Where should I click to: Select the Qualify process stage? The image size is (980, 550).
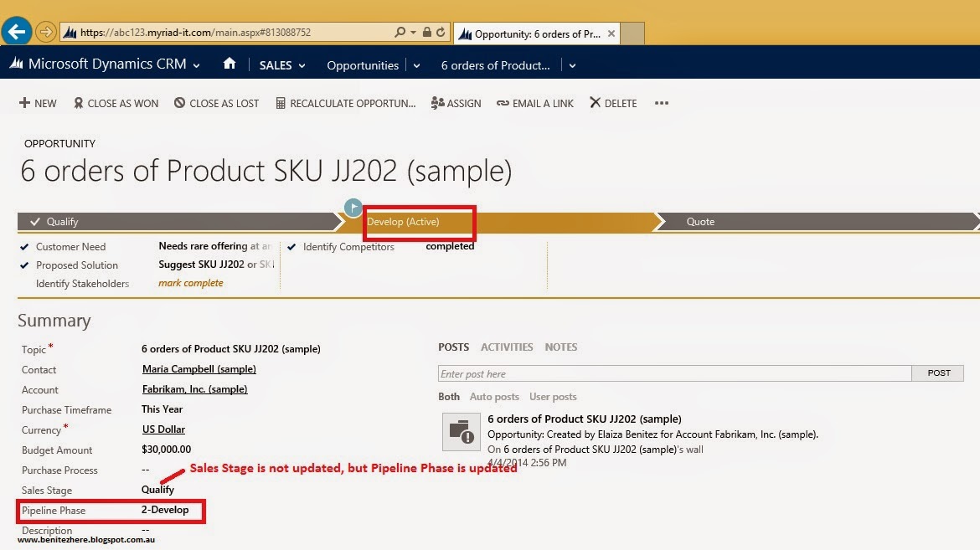(x=180, y=222)
